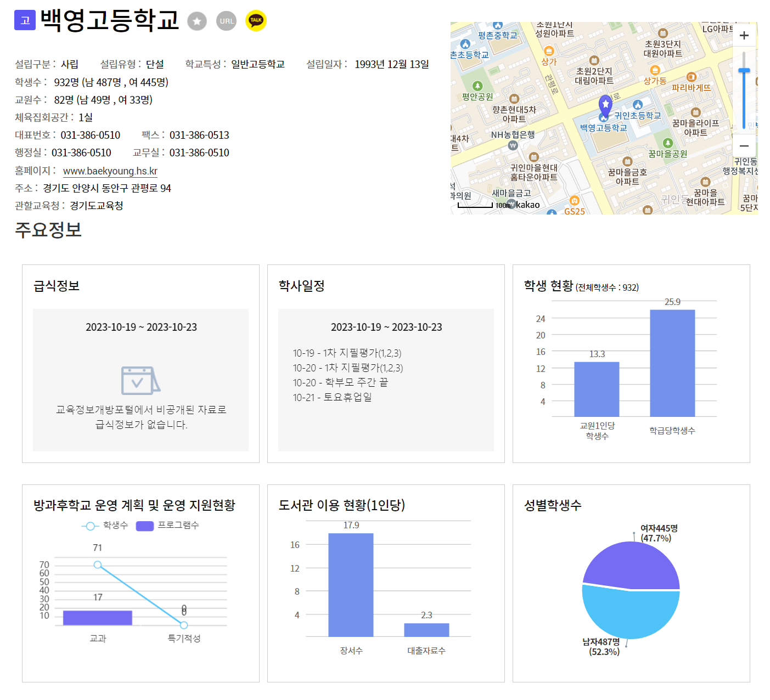Click the purple 고 school-level badge
Viewport: 770px width, 700px height.
[x=25, y=21]
